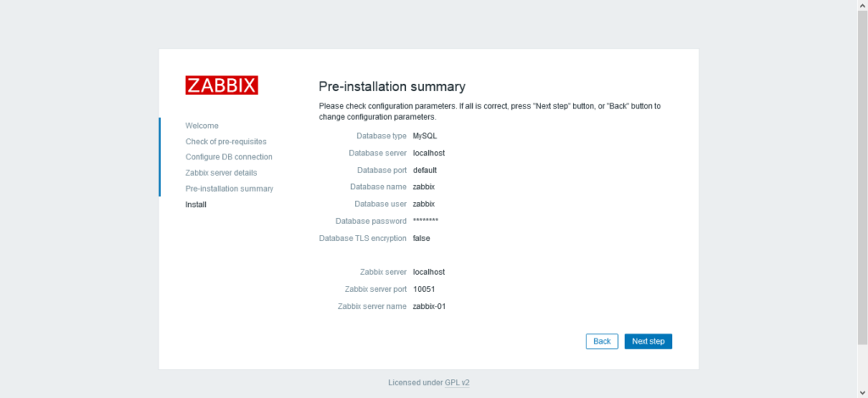Click the ZABBIX logo
The image size is (868, 398).
click(x=221, y=85)
